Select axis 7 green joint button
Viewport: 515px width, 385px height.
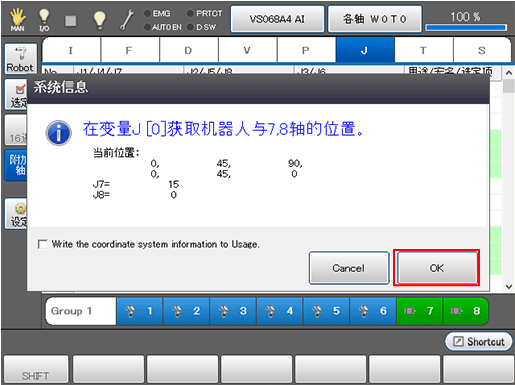pos(419,311)
